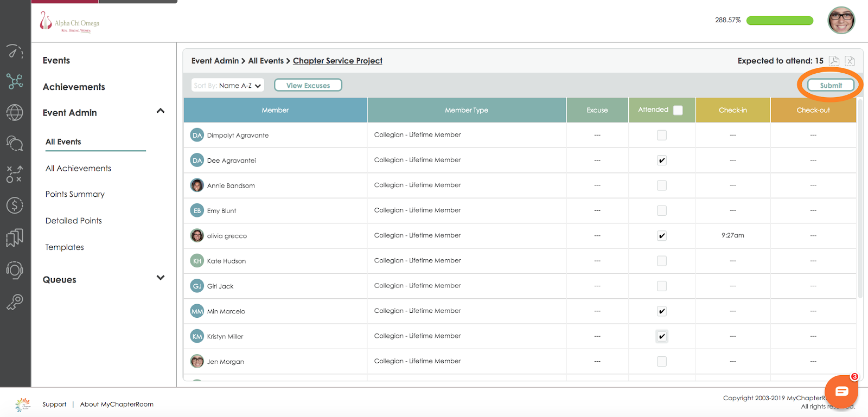Open Detailed Points submenu item
Viewport: 868px width, 417px height.
74,221
